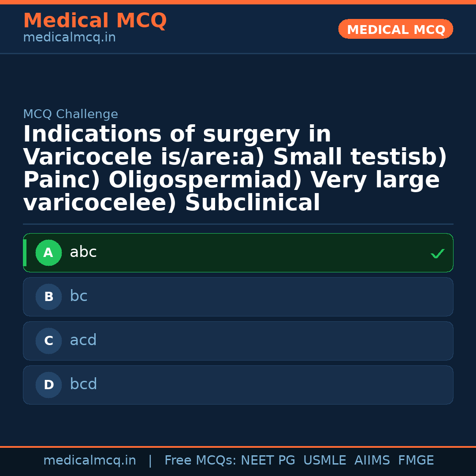Click the green checkmark on option A
This screenshot has width=476, height=476.
tap(437, 253)
